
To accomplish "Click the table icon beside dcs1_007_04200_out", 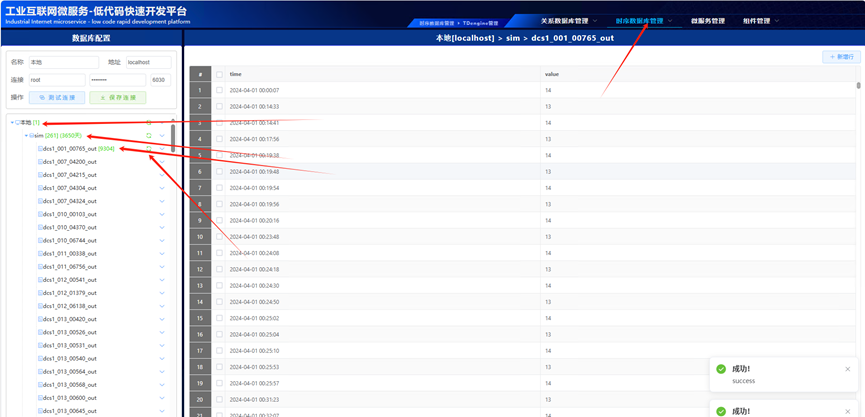I will pos(40,162).
